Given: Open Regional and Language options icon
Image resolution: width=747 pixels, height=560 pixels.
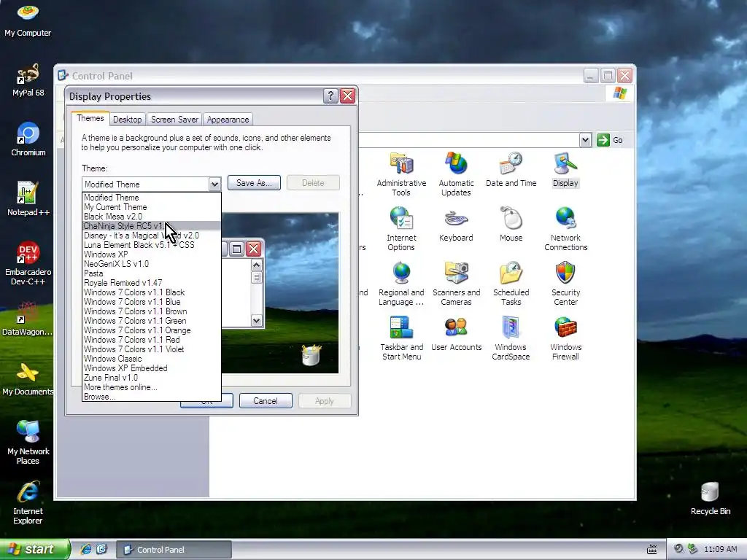Looking at the screenshot, I should point(401,284).
